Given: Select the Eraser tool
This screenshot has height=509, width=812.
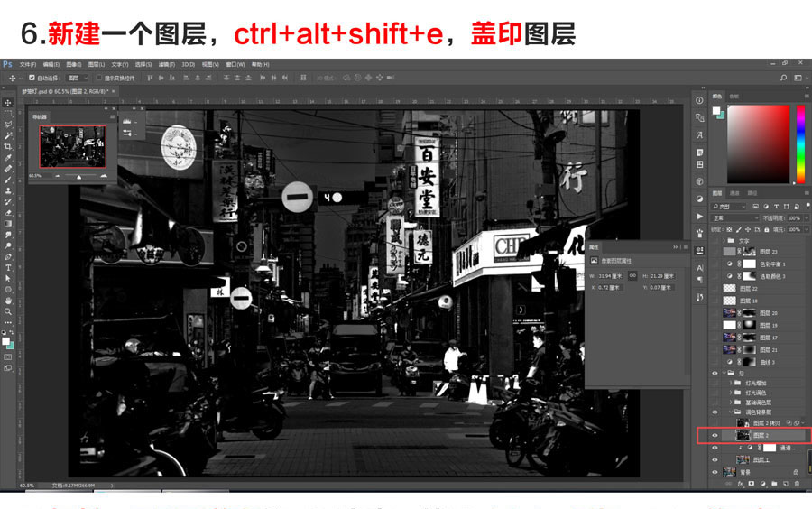Looking at the screenshot, I should click(x=8, y=213).
